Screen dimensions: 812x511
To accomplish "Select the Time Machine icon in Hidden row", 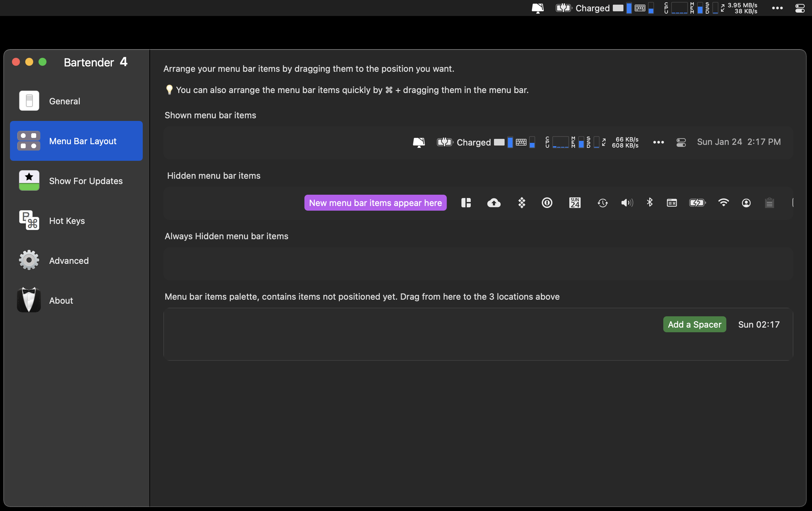I will pos(603,203).
